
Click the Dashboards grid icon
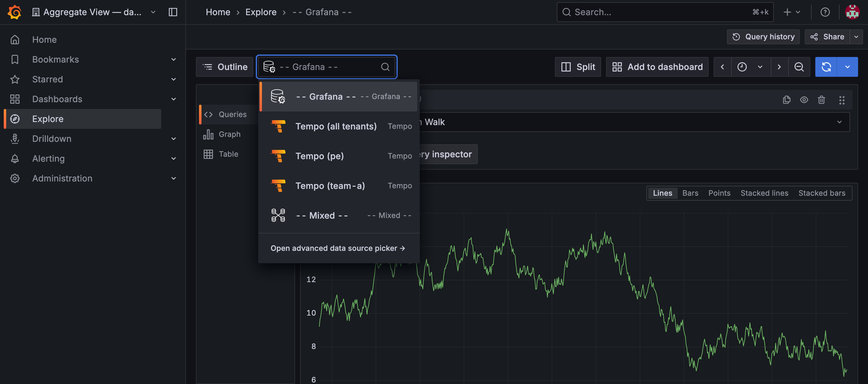coord(15,99)
